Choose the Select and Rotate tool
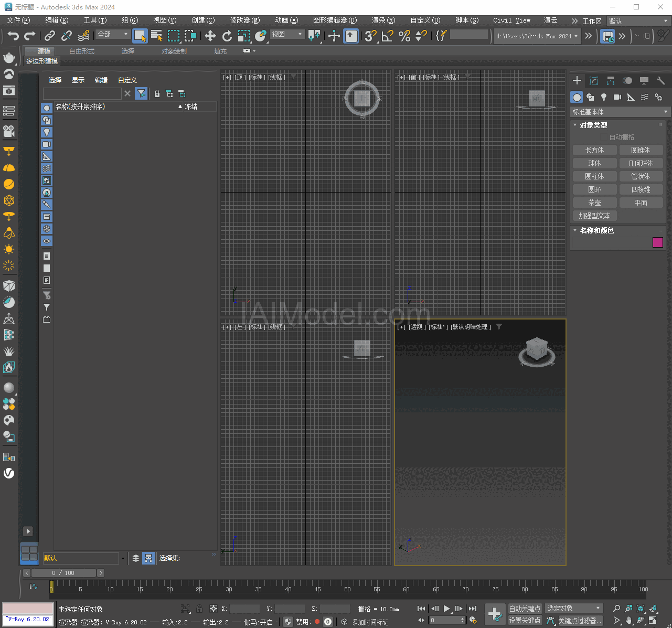Screen dimensions: 672x628 tap(227, 36)
